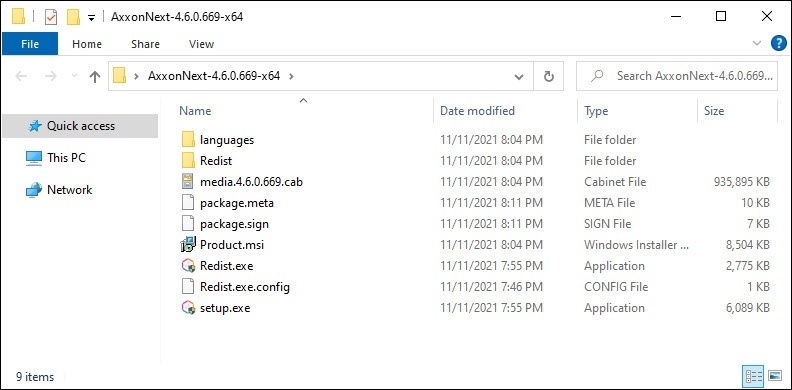Select the media.4.6.0.669.cab cabinet file icon
792x390 pixels.
coord(188,181)
